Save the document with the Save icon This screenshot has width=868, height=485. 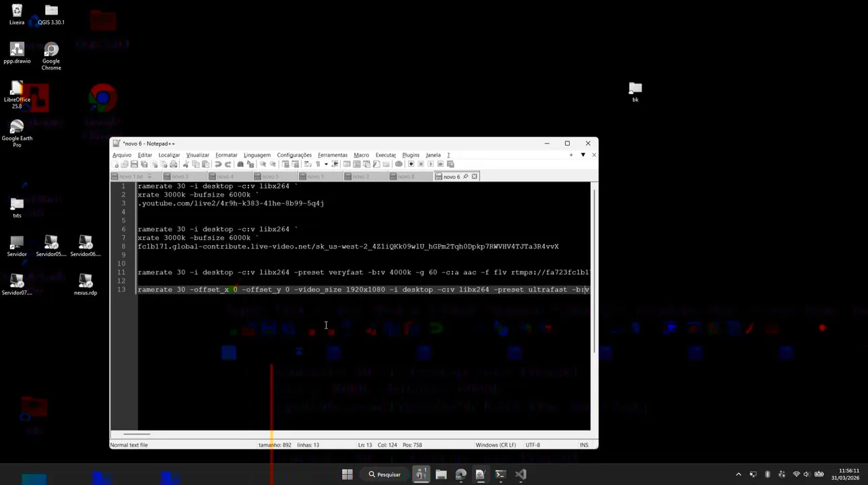click(x=134, y=164)
